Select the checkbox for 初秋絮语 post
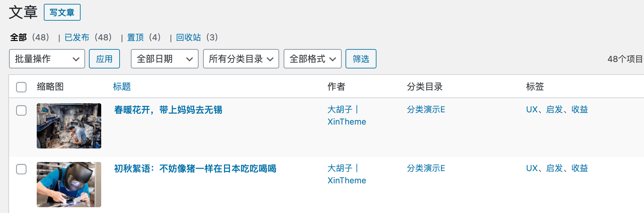Viewport: 644px width, 213px height. [x=21, y=169]
